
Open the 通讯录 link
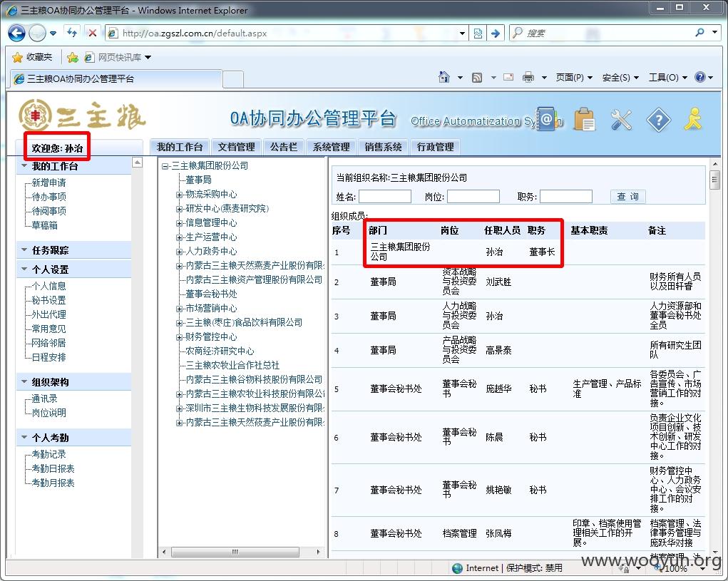click(x=45, y=399)
